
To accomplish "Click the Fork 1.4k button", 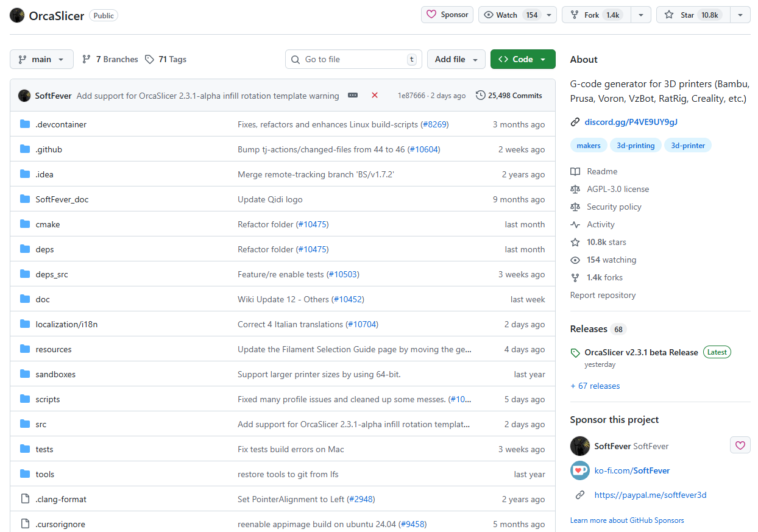I will (597, 15).
